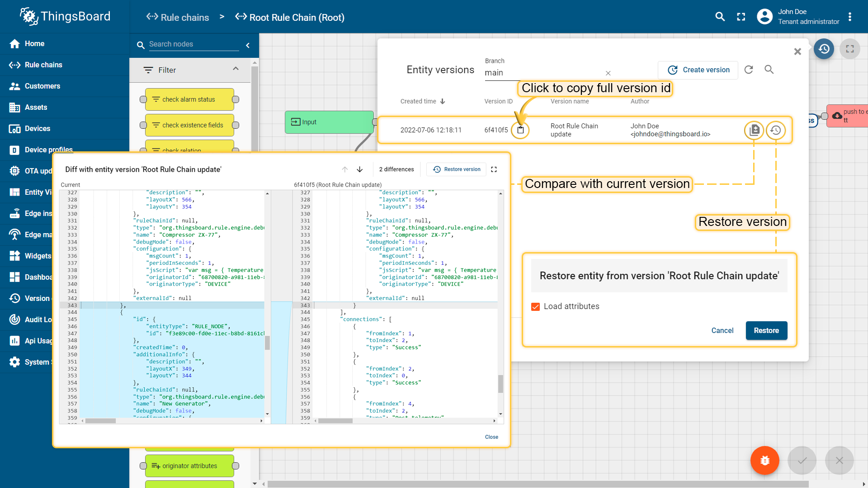Image resolution: width=868 pixels, height=488 pixels.
Task: Click compare with current version icon
Action: [x=754, y=130]
